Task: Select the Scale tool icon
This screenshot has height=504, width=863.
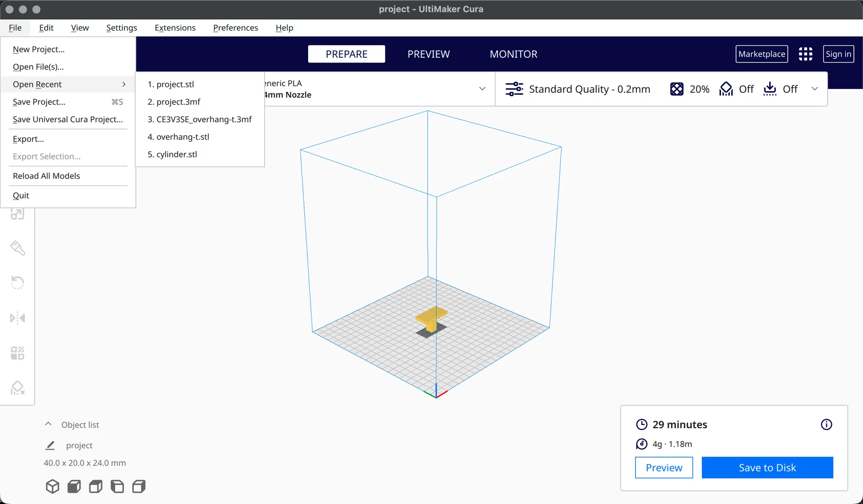Action: pos(17,213)
